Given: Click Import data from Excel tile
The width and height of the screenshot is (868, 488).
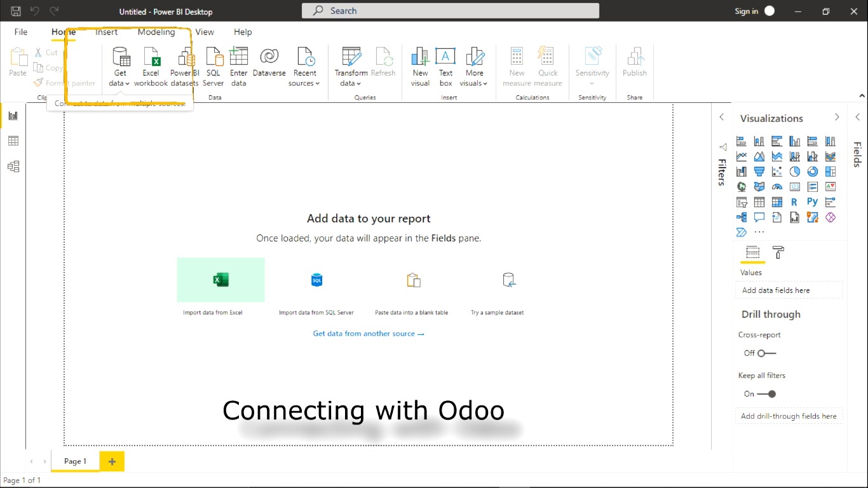Looking at the screenshot, I should pos(220,287).
